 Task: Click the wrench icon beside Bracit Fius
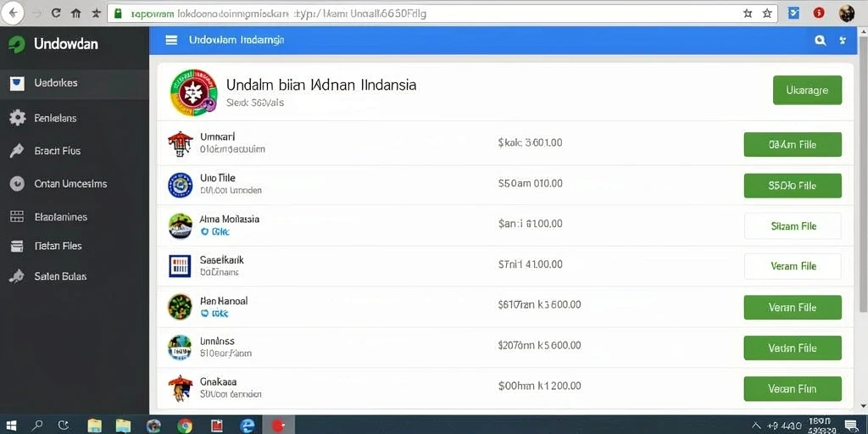tap(17, 151)
